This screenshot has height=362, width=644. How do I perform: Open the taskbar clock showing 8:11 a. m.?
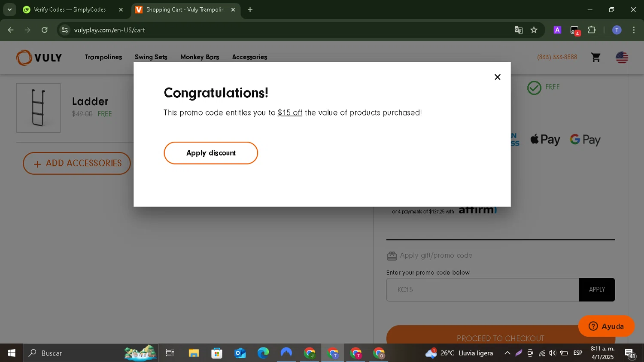pyautogui.click(x=602, y=353)
